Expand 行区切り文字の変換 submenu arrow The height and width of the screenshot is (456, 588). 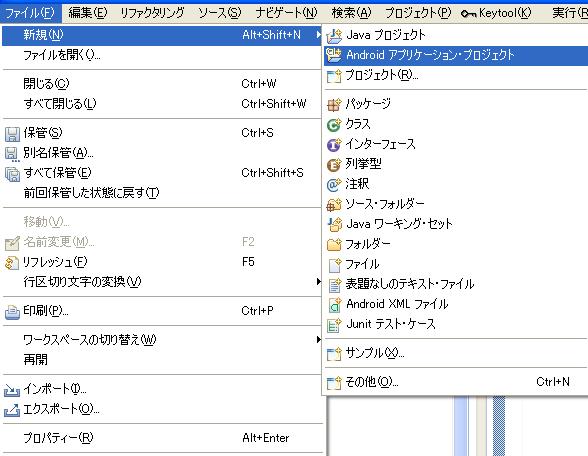click(318, 281)
